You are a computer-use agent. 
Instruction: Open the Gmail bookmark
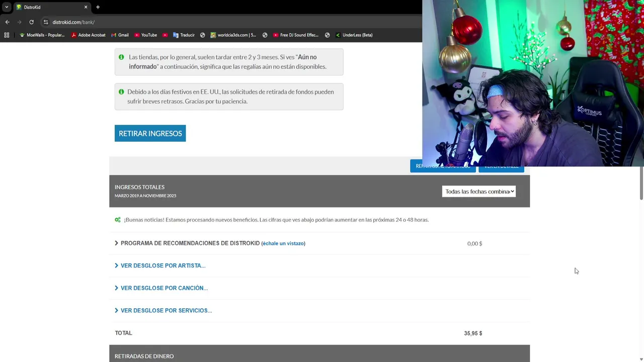[120, 35]
